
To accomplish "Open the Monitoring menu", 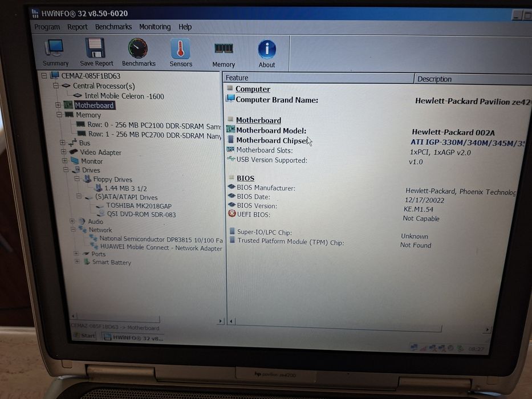I will tap(155, 27).
